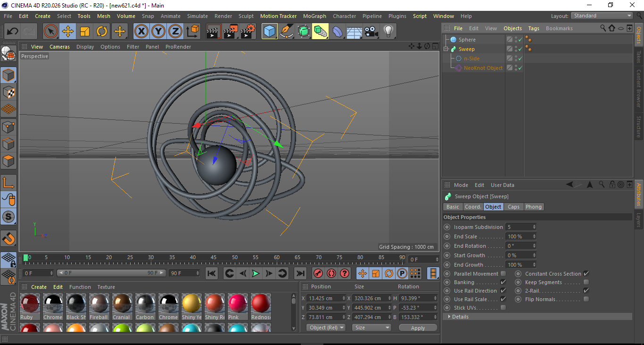Activate the Scale tool
Screen dimensions: 644x345
(x=85, y=32)
